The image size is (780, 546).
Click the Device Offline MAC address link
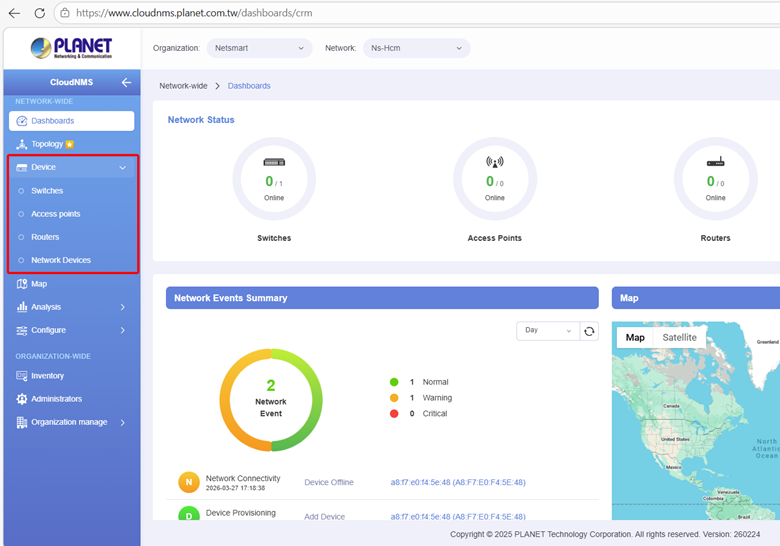pyautogui.click(x=457, y=482)
